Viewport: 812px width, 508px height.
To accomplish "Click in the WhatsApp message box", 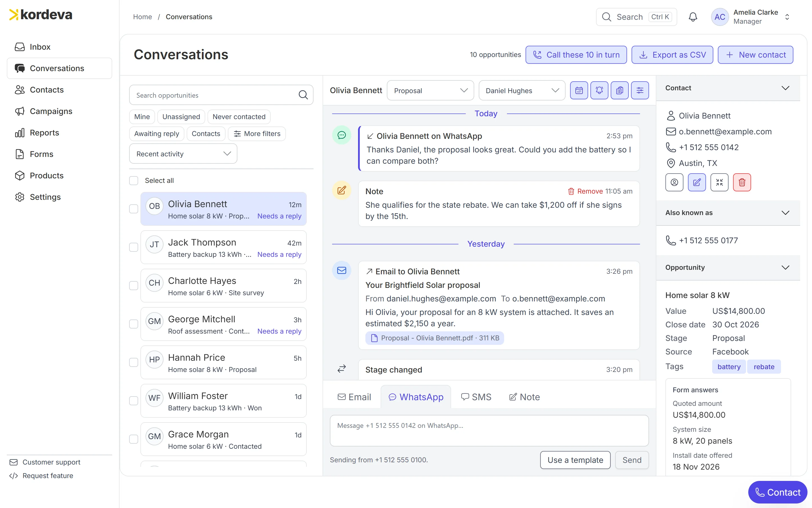I will pyautogui.click(x=489, y=431).
